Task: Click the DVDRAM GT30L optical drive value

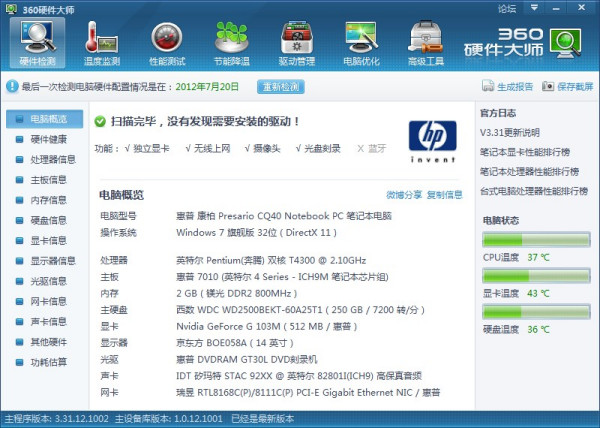Action: tap(247, 360)
